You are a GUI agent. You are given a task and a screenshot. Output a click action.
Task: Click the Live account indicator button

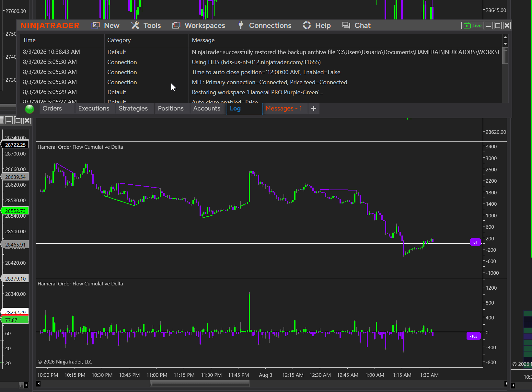click(472, 26)
